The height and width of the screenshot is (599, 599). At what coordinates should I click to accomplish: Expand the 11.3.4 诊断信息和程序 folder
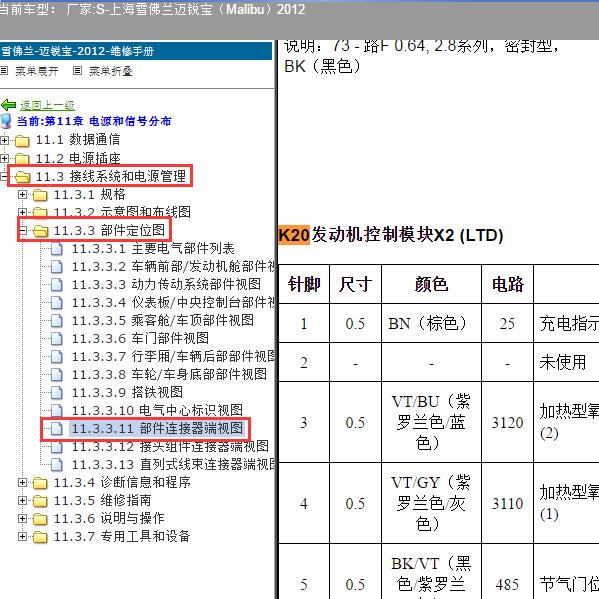[x=23, y=482]
